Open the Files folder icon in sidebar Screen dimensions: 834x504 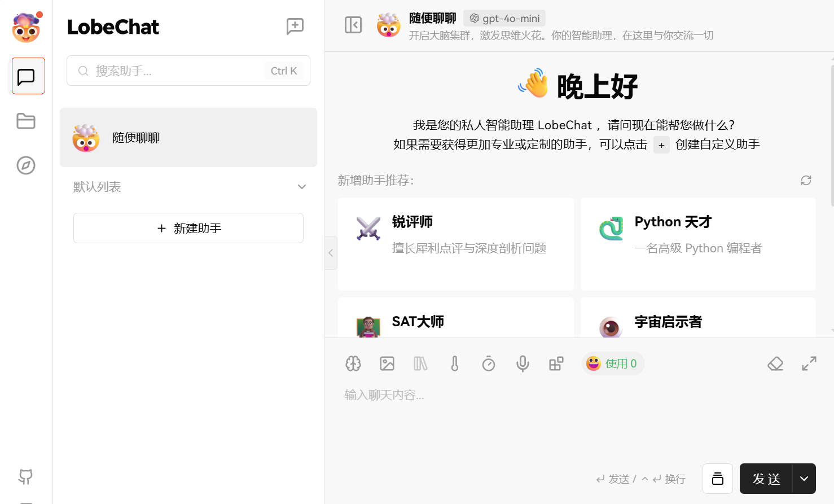click(x=26, y=121)
